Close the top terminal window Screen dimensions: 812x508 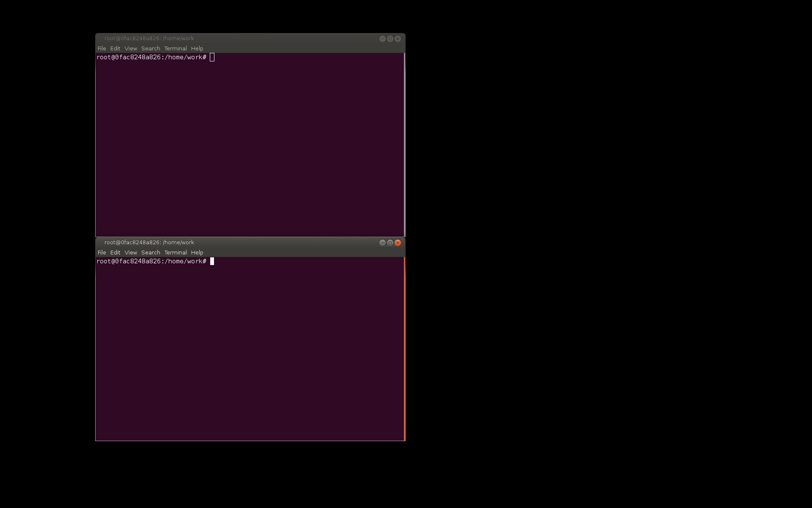coord(398,39)
